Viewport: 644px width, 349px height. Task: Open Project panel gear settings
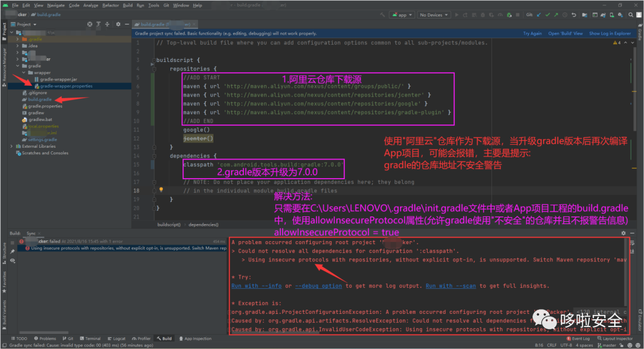point(118,24)
